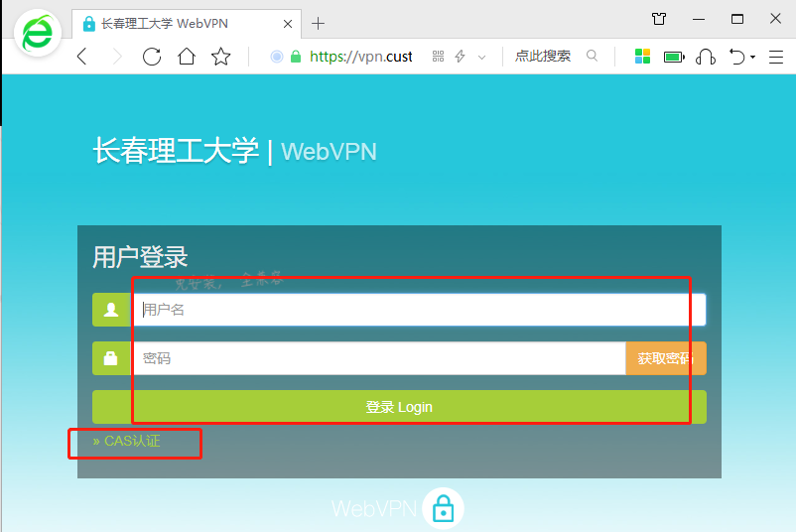Click the https://vpn.cust address bar
796x532 pixels.
tap(360, 57)
